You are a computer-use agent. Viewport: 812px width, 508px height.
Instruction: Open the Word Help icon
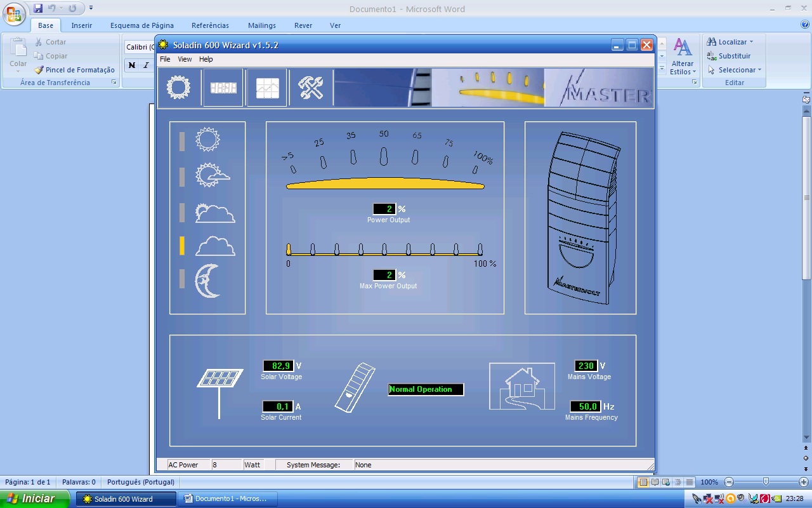805,25
